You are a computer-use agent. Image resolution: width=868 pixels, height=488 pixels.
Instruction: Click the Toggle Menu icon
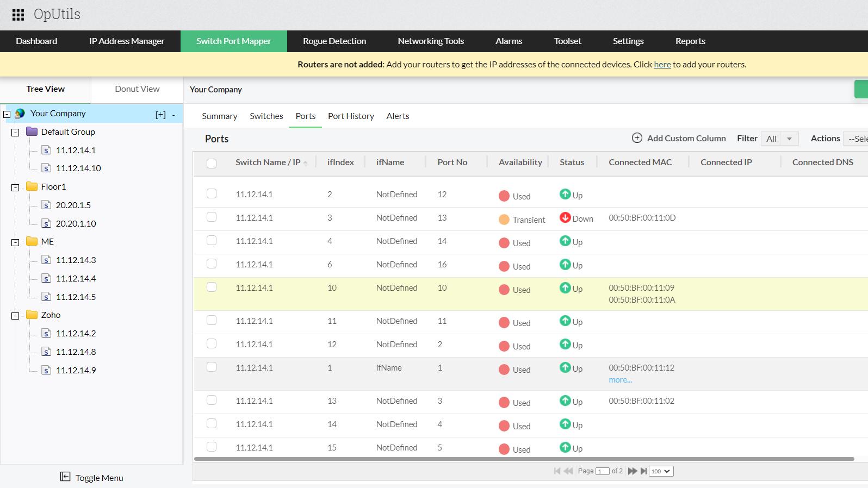coord(65,477)
